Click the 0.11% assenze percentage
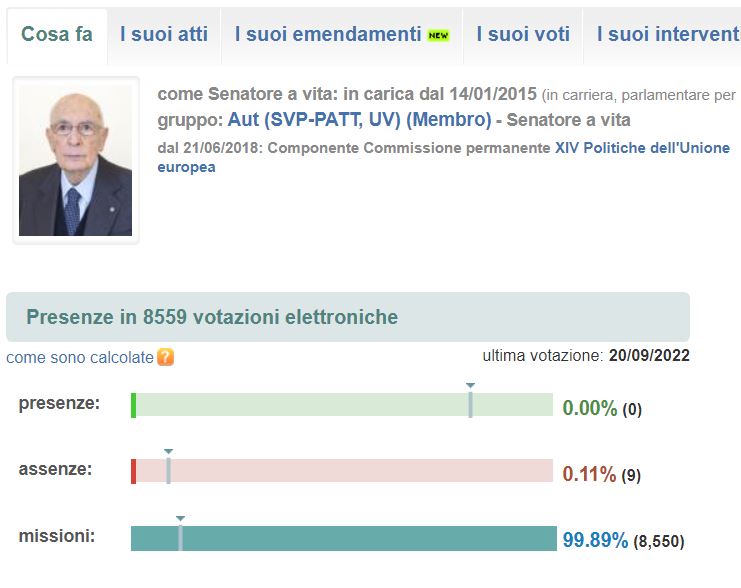Image resolution: width=741 pixels, height=588 pixels. (x=589, y=474)
